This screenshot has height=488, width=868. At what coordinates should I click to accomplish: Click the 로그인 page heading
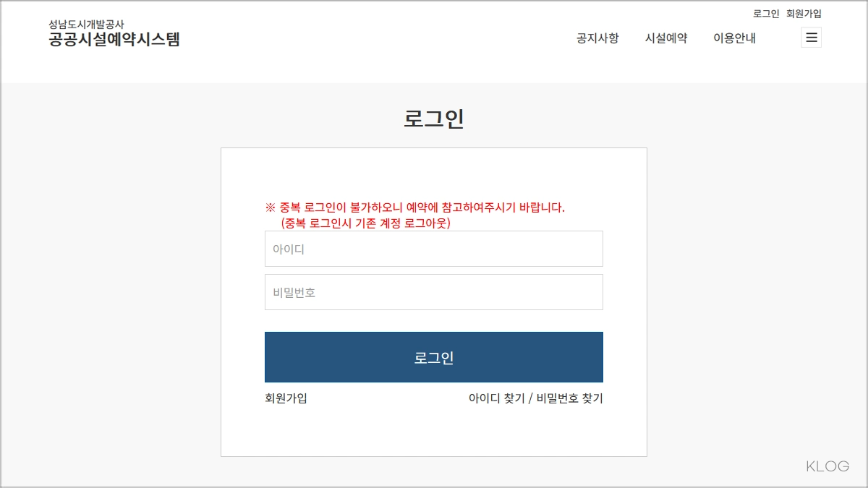click(433, 116)
